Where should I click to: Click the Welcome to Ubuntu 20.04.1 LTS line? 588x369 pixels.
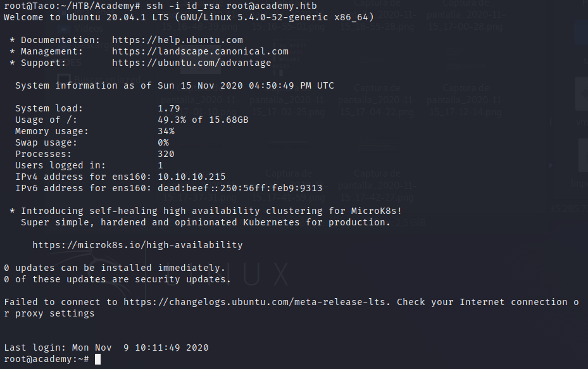pyautogui.click(x=189, y=17)
